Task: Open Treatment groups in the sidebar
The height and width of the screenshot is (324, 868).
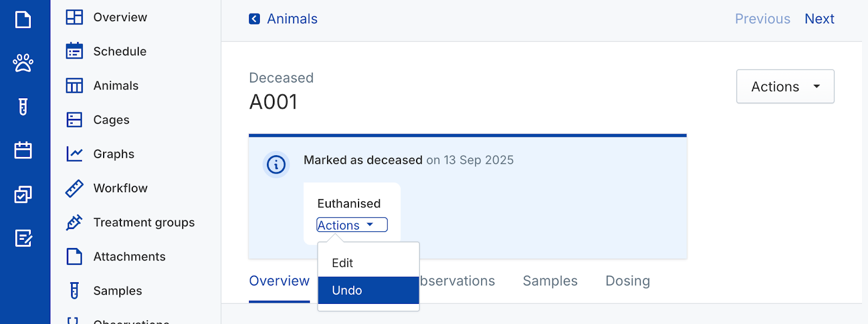Action: click(143, 223)
